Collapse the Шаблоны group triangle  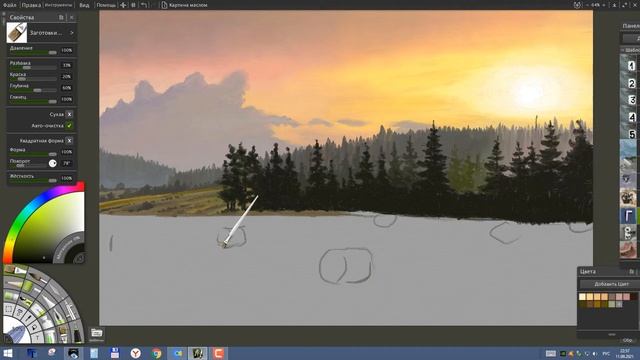pos(622,50)
